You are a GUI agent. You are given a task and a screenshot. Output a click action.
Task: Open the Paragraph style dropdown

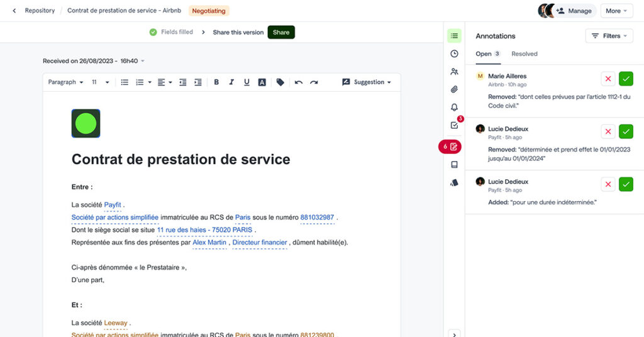pos(65,82)
